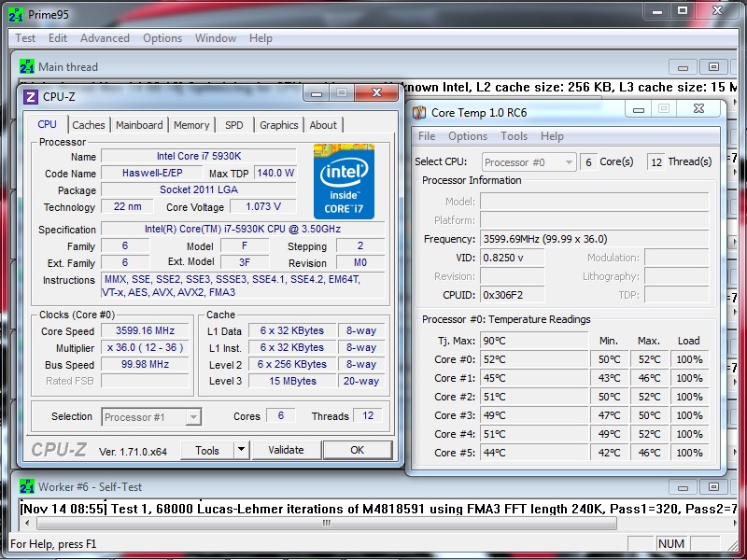Open the Help menu in Core Temp
747x560 pixels.
[552, 136]
